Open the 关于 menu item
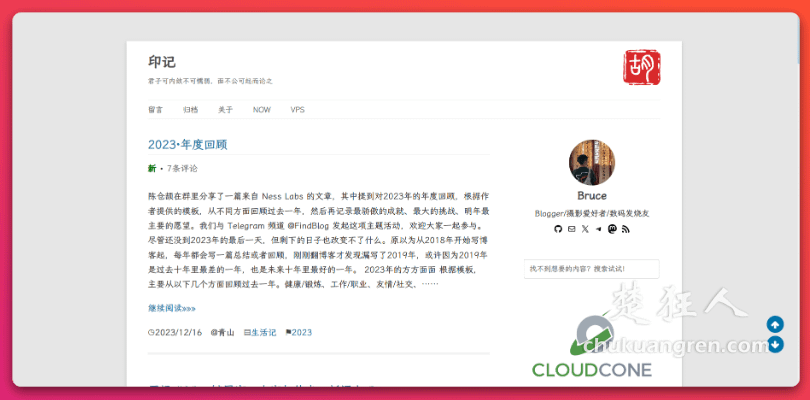Viewport: 810px width, 400px height. coord(225,110)
